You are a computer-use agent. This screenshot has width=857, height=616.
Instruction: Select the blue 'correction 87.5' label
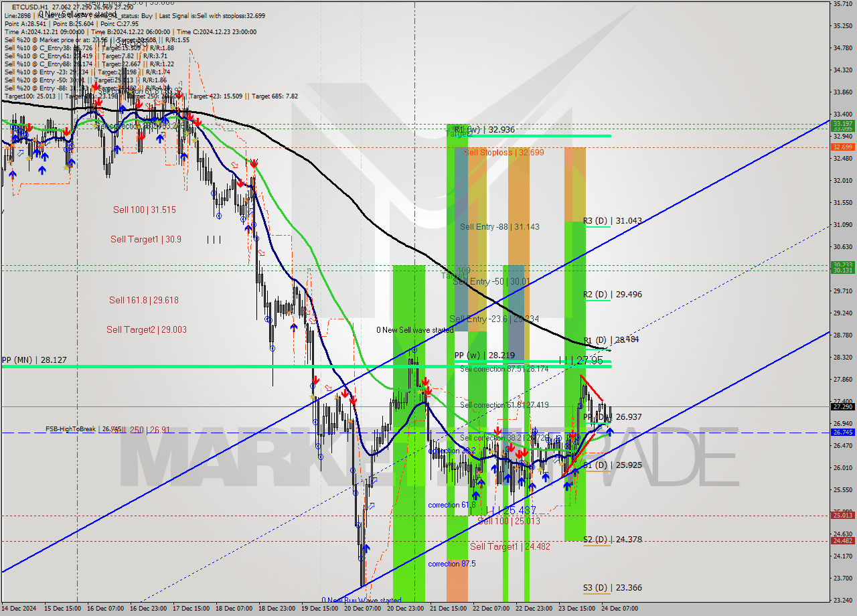(452, 564)
